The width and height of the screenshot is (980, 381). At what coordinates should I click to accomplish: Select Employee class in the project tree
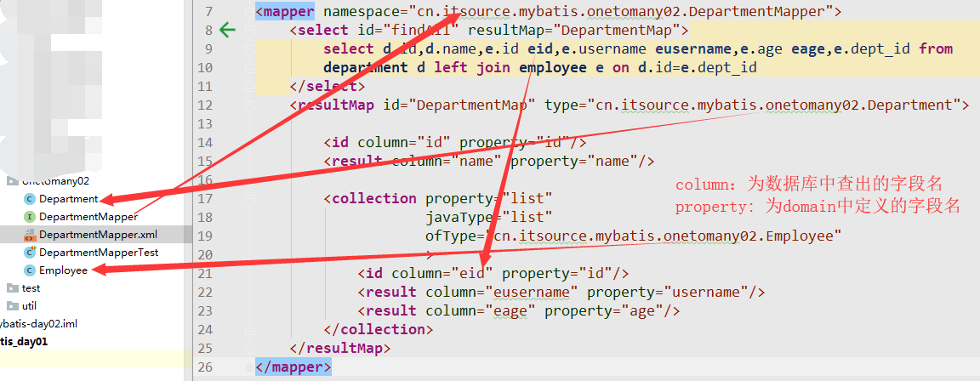[x=63, y=270]
